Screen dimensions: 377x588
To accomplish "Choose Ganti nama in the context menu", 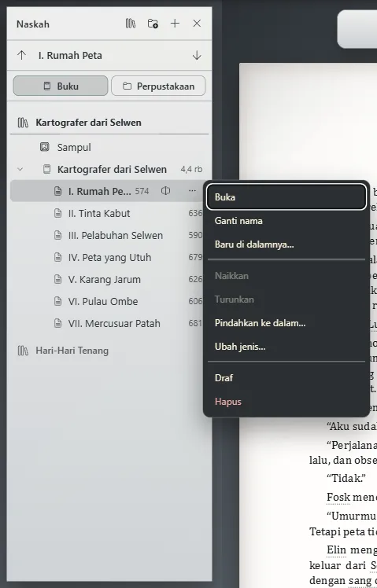I will tap(286, 221).
